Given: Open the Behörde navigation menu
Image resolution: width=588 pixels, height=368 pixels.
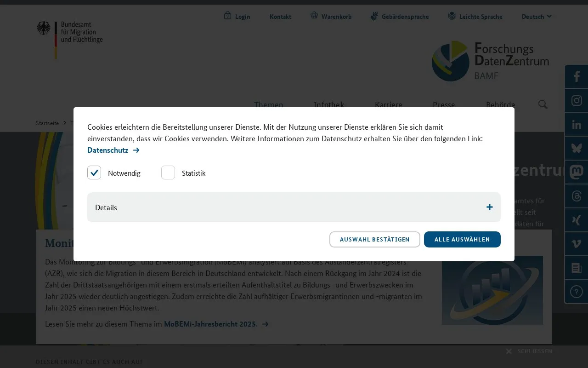Looking at the screenshot, I should coord(500,104).
